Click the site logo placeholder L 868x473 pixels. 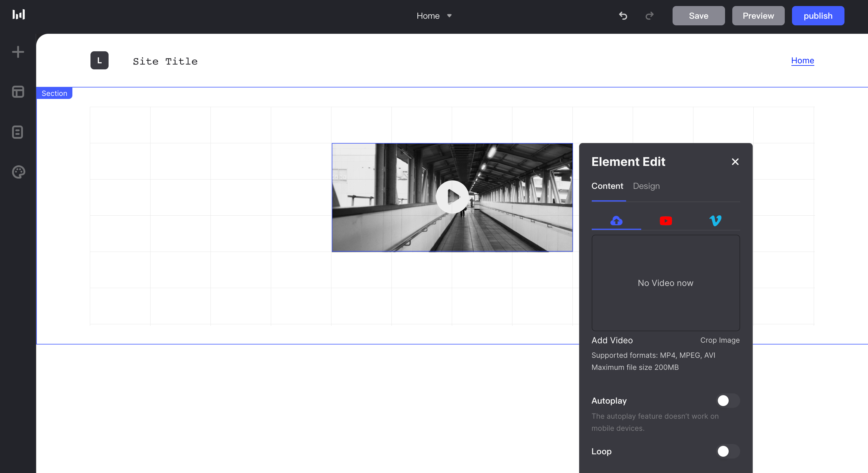pyautogui.click(x=100, y=60)
